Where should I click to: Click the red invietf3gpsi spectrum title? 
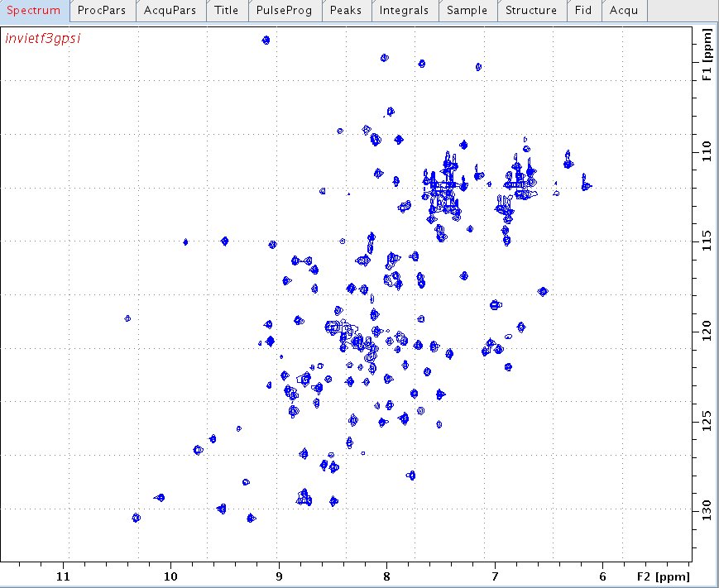pos(43,39)
